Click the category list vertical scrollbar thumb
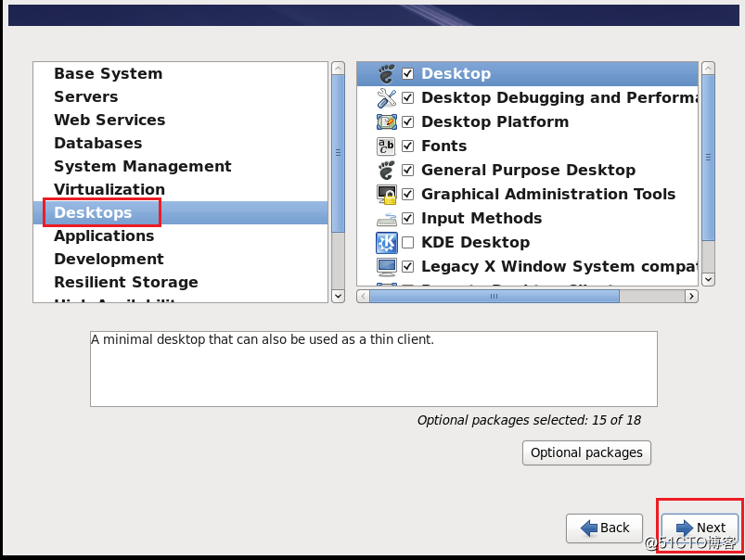The height and width of the screenshot is (560, 745). click(339, 153)
